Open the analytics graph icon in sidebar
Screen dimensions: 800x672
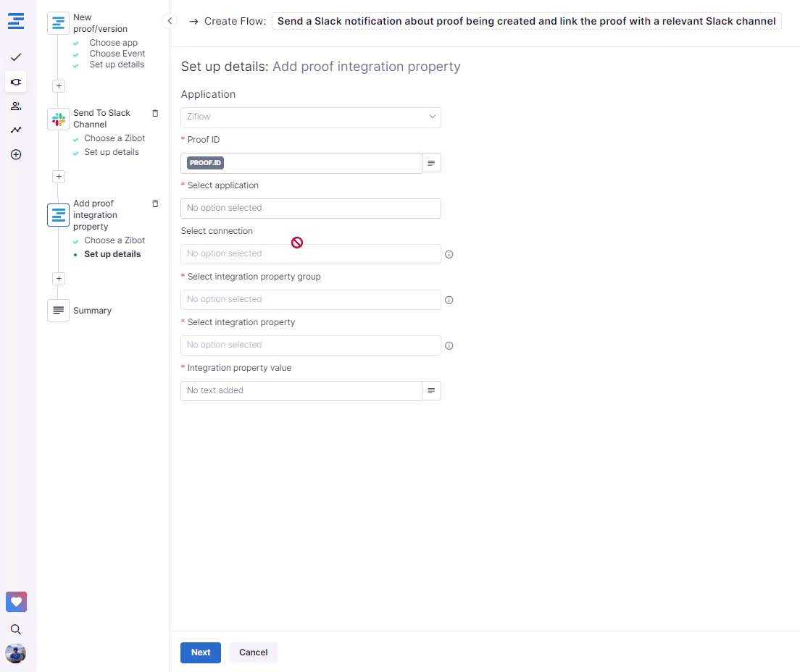click(16, 130)
